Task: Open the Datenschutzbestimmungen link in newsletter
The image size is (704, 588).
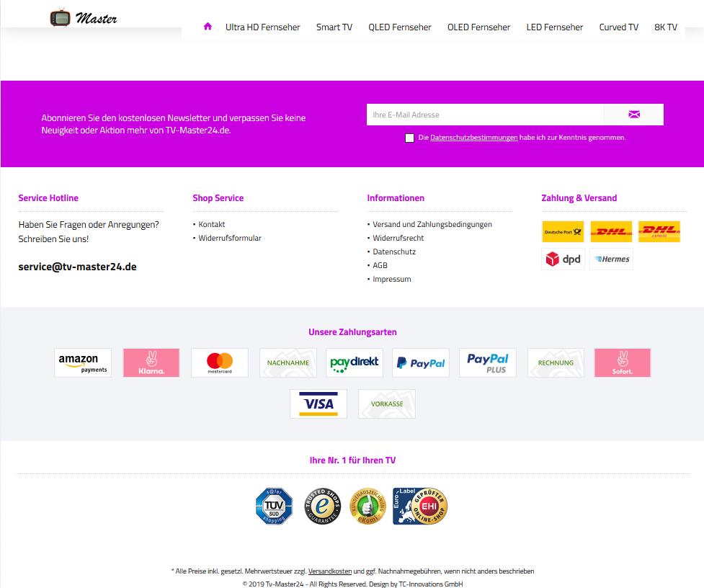Action: pyautogui.click(x=473, y=138)
